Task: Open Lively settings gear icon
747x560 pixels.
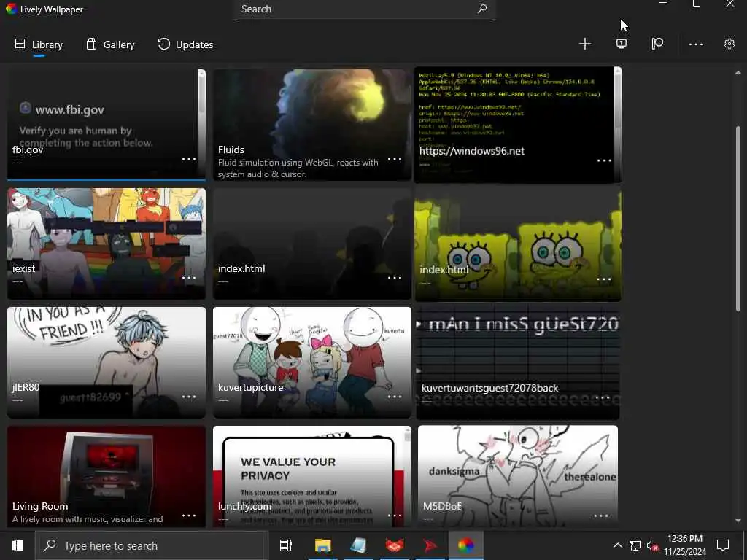Action: (729, 44)
